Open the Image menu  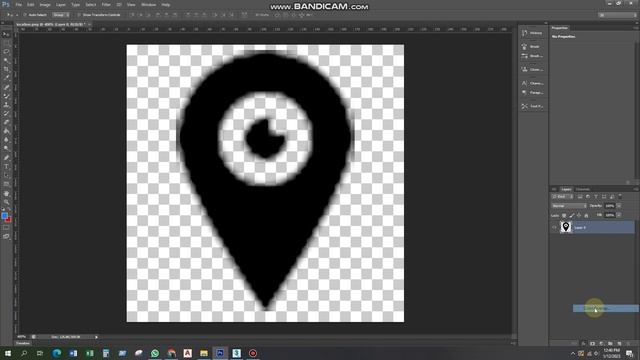pyautogui.click(x=45, y=4)
